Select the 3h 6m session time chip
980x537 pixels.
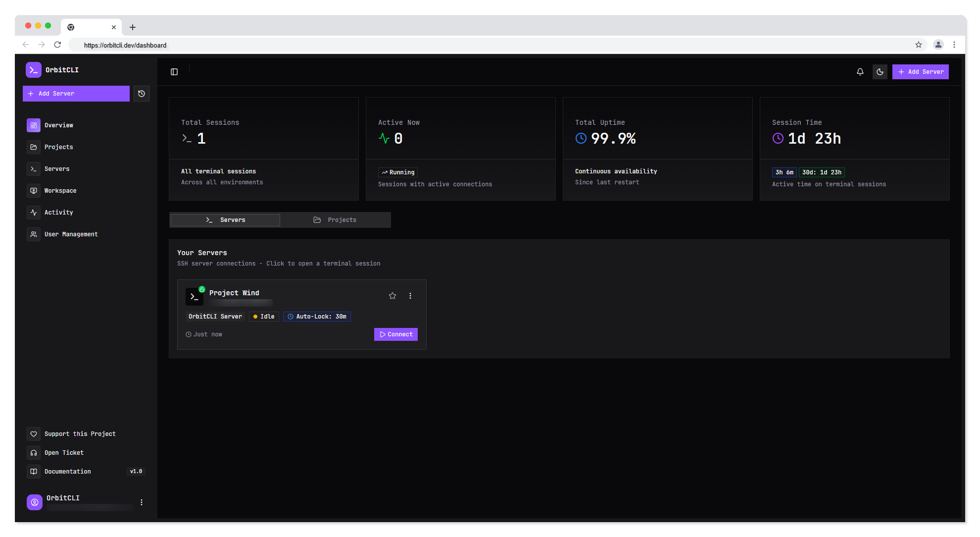tap(784, 172)
